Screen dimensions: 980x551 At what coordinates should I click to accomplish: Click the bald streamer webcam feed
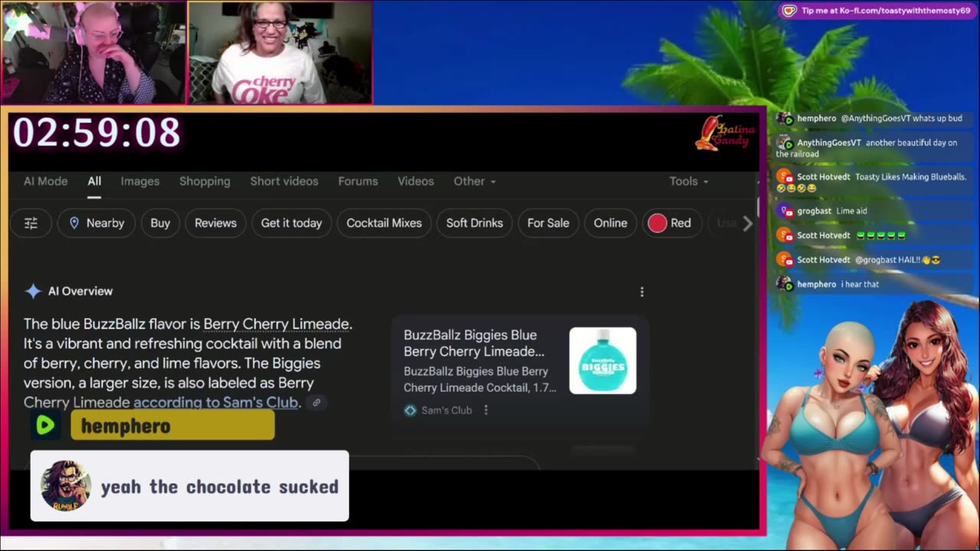[x=93, y=52]
